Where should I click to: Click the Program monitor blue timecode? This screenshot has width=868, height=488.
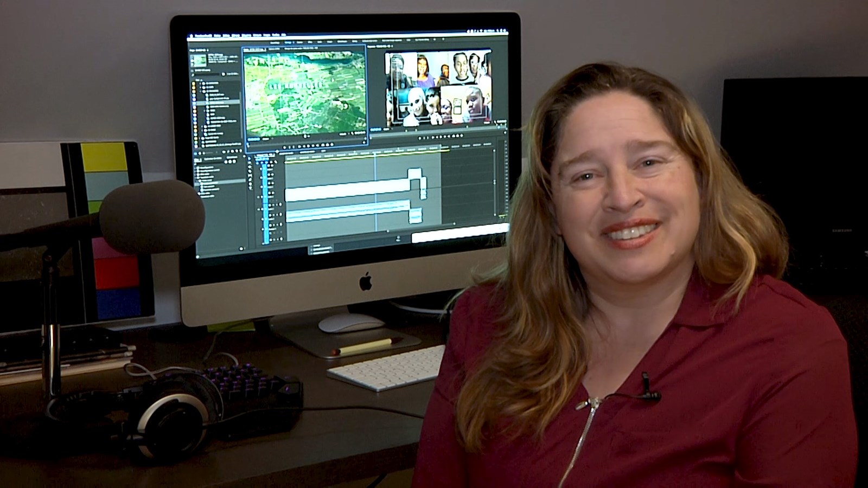click(x=376, y=130)
